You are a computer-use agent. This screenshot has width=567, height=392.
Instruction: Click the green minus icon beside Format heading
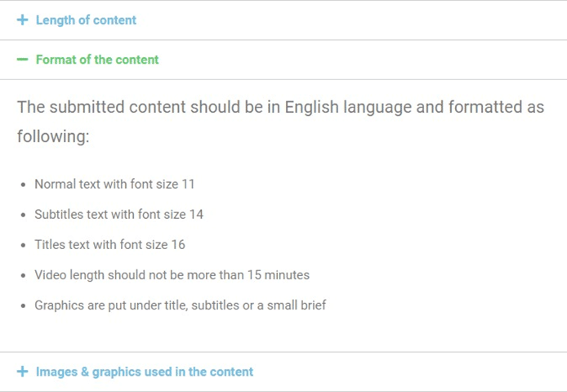click(x=22, y=60)
